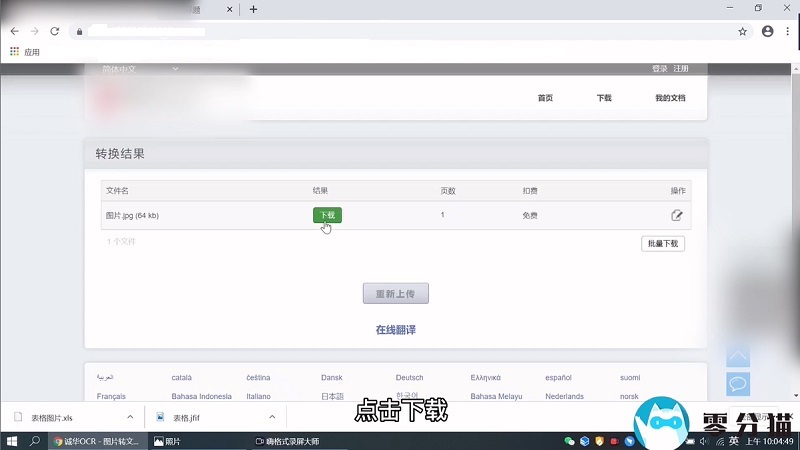Go to the 首页 navigation item
Screen dimensions: 800x450
(545, 98)
